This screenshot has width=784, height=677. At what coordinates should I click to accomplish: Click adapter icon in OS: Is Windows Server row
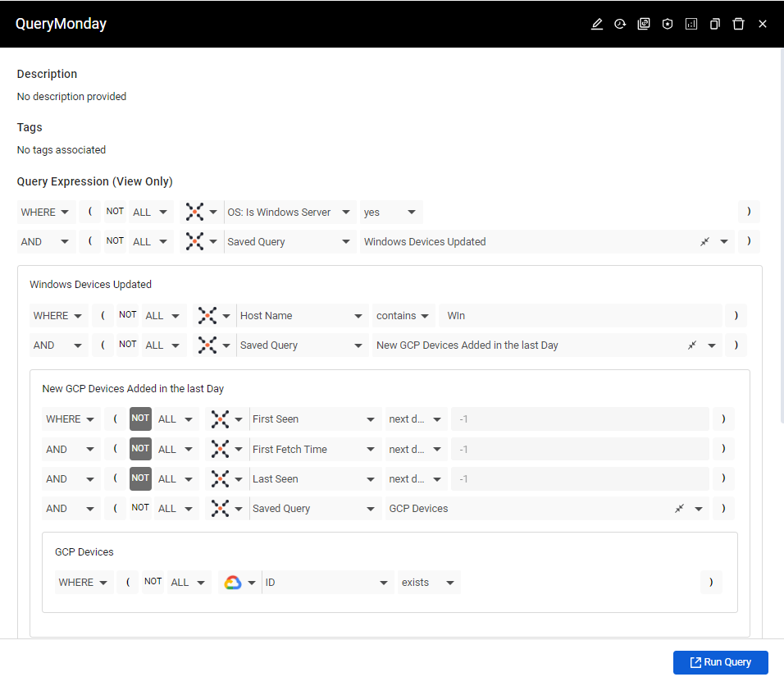pos(194,212)
